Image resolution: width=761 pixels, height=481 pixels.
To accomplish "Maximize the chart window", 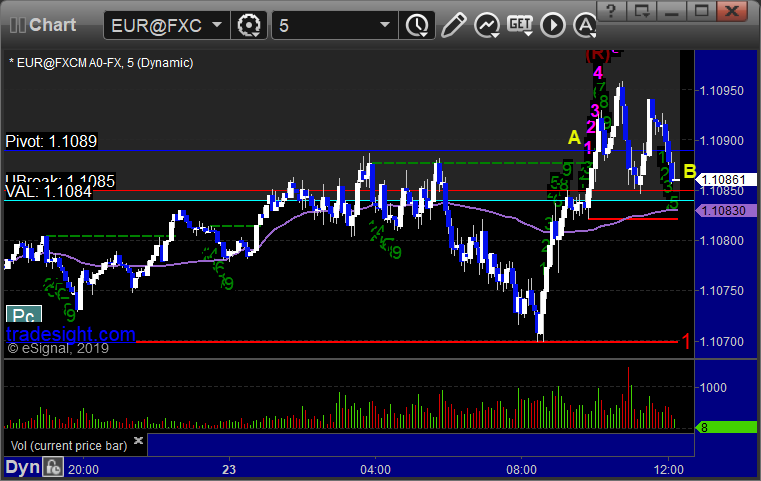I will (701, 11).
